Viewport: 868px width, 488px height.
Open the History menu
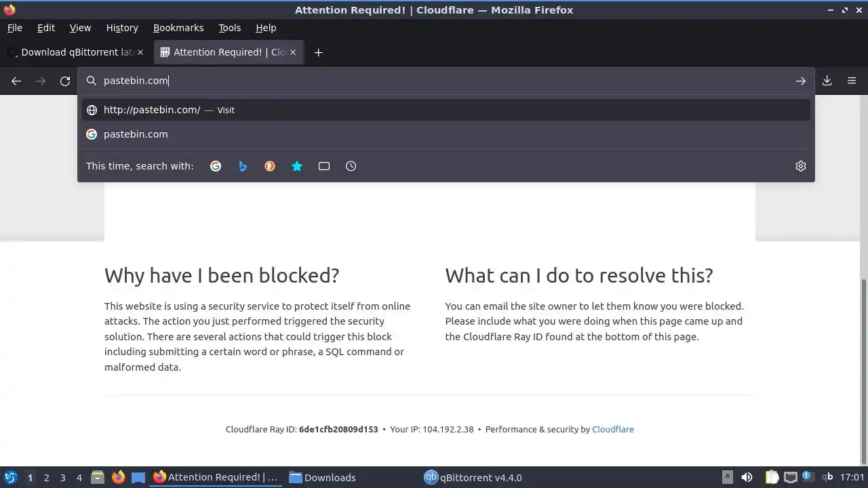(122, 28)
